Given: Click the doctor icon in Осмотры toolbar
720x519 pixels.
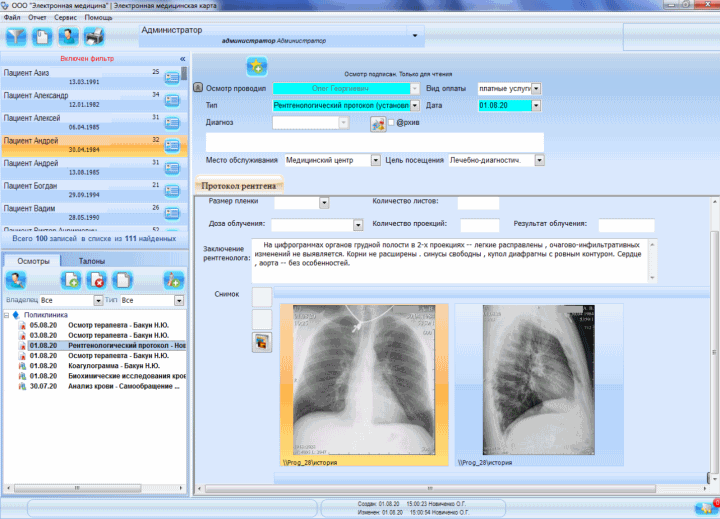Looking at the screenshot, I should point(16,280).
